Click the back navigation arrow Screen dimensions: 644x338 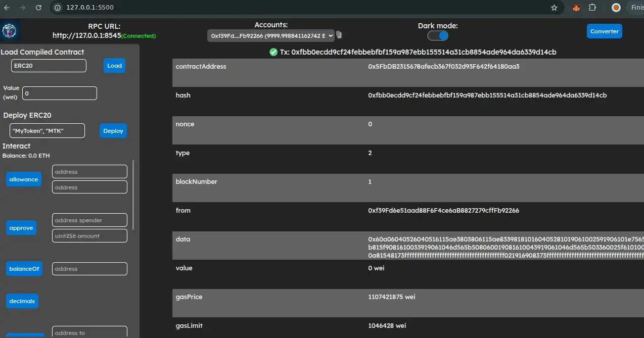6,8
